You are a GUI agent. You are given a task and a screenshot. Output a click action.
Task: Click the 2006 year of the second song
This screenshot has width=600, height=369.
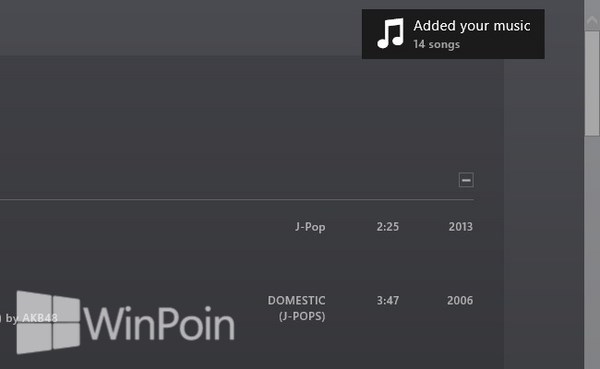tap(460, 300)
